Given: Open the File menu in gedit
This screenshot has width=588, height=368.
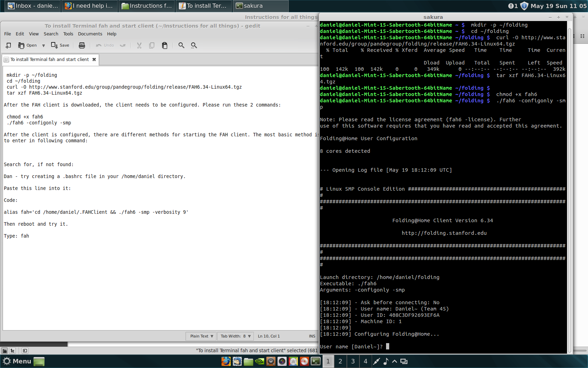Looking at the screenshot, I should pos(8,34).
